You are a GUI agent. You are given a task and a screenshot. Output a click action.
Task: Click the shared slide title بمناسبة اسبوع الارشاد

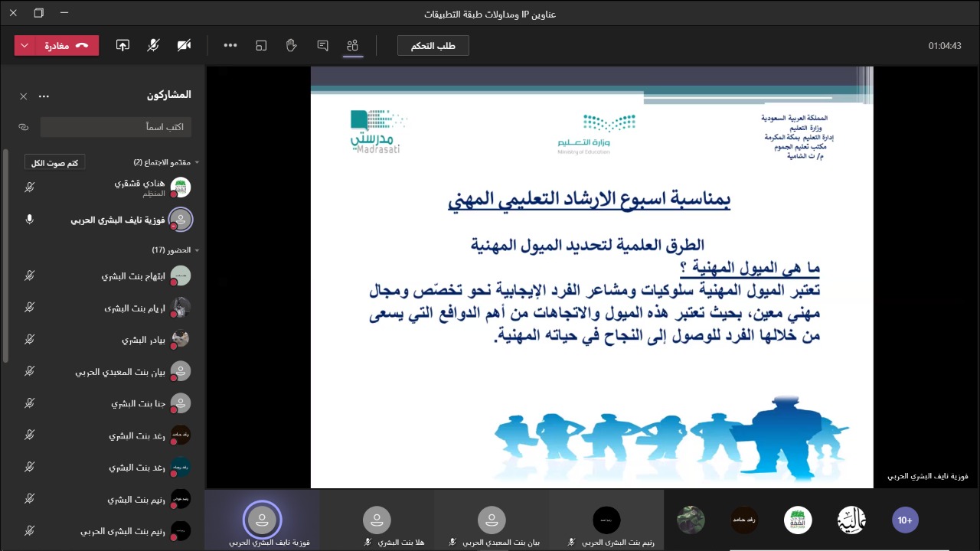click(590, 201)
